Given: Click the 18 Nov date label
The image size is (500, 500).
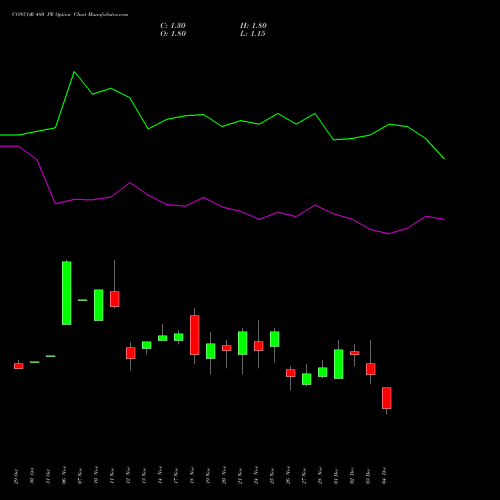Looking at the screenshot, I should point(192,475).
